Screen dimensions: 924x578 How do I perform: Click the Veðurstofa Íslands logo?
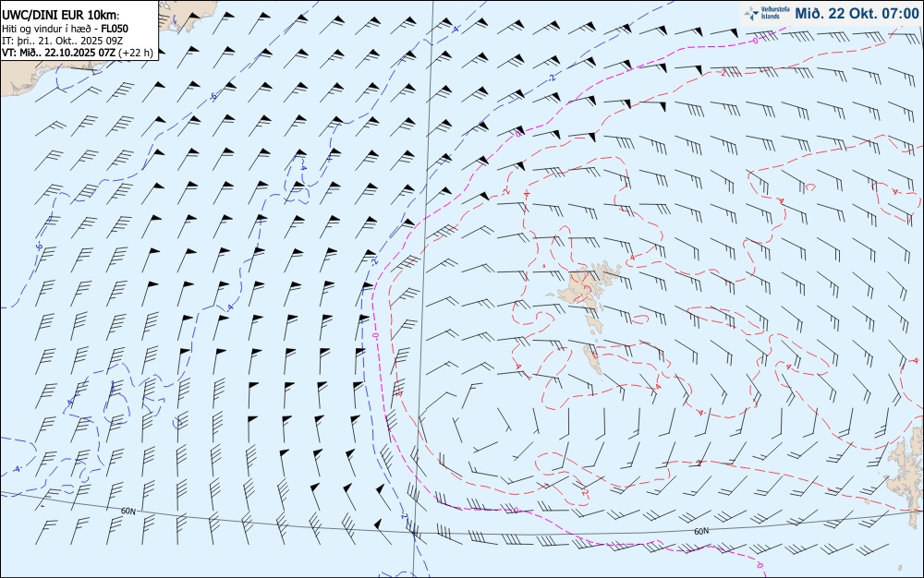[765, 13]
